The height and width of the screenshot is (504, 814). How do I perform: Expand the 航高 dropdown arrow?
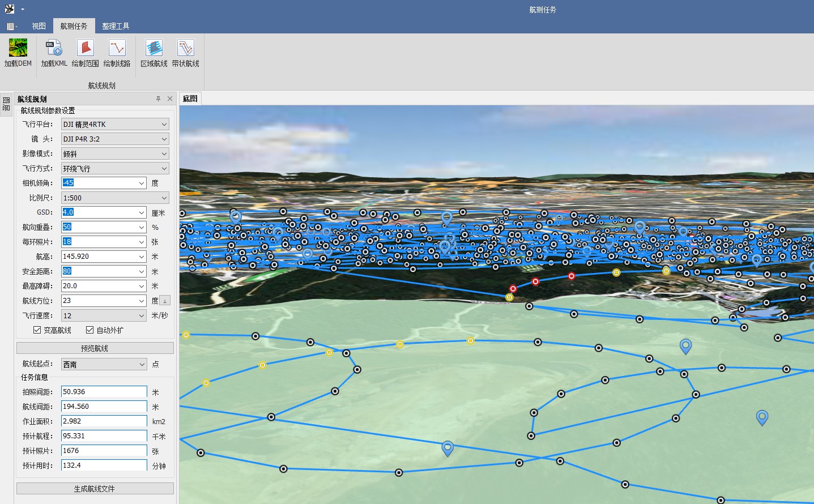click(x=142, y=257)
